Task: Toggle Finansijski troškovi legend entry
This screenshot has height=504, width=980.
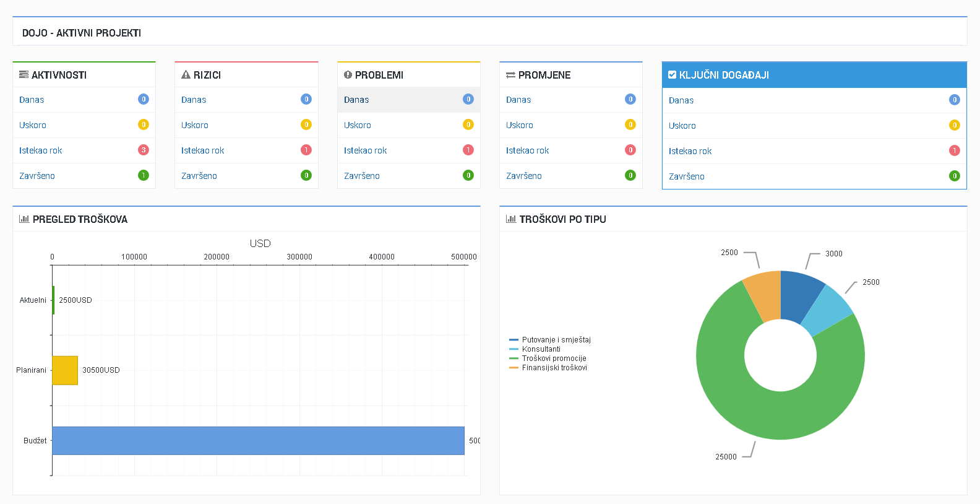Action: point(548,368)
